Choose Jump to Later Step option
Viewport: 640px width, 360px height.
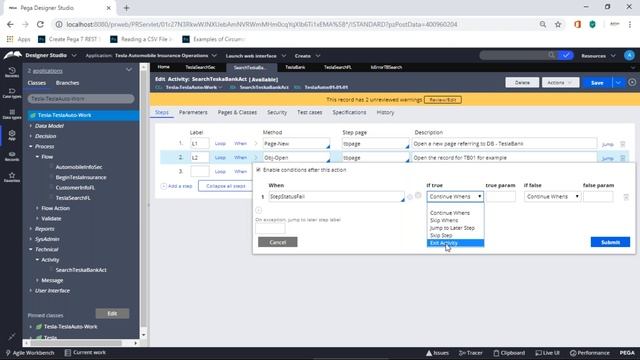click(455, 228)
